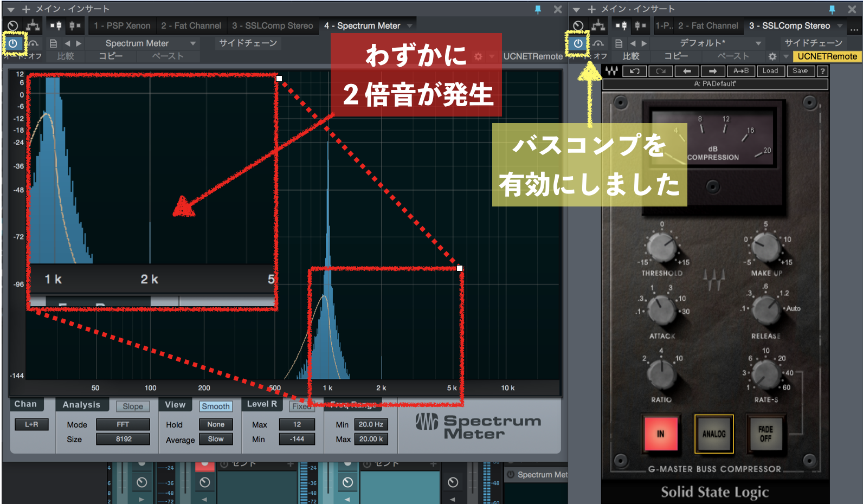Image resolution: width=863 pixels, height=504 pixels.
Task: Go to previous preset in SSLComp window
Action: point(633,43)
